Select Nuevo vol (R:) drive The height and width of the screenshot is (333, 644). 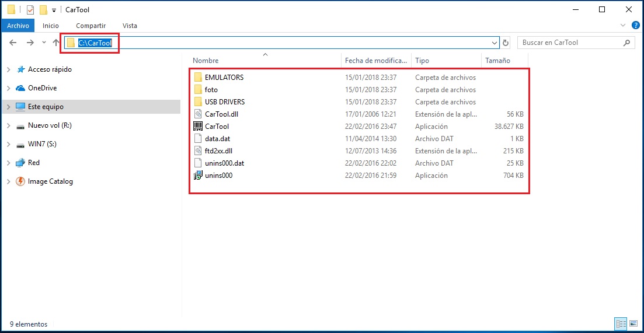(50, 125)
